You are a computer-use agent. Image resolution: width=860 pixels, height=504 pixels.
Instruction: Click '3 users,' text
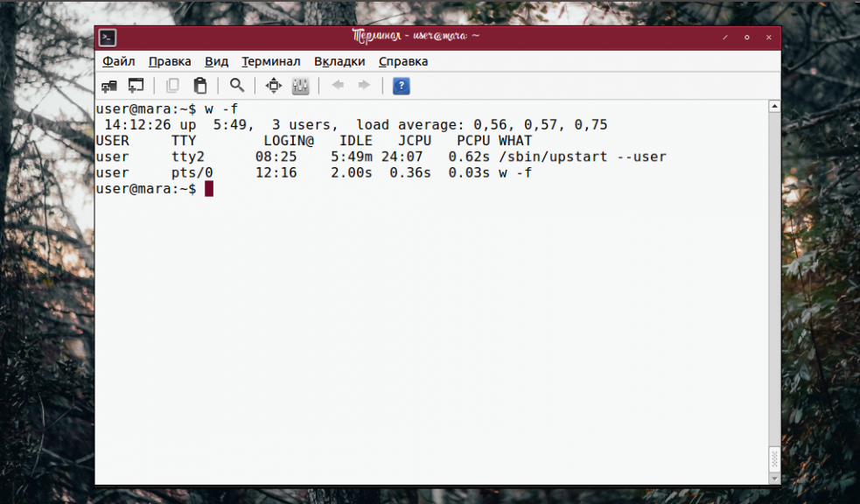(x=305, y=125)
